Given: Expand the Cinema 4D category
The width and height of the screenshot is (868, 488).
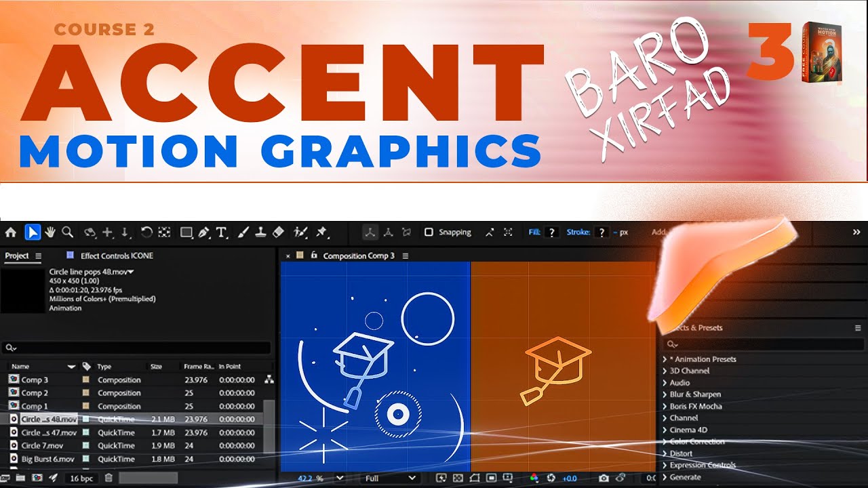Looking at the screenshot, I should tap(665, 430).
